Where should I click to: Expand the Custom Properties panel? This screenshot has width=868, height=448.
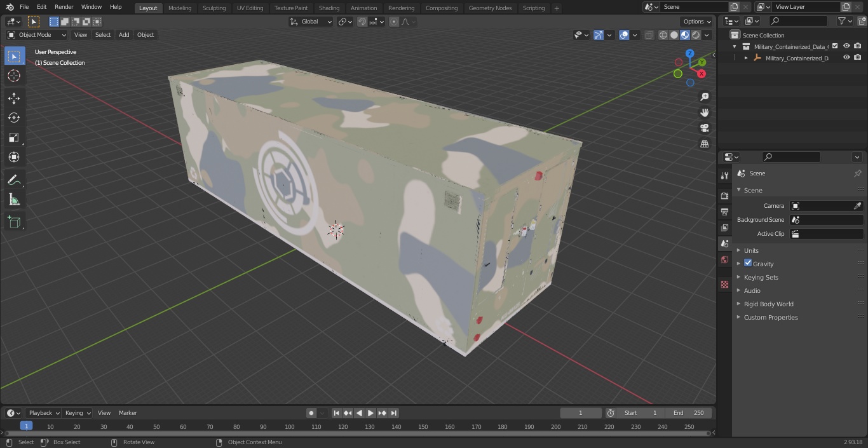click(x=770, y=317)
